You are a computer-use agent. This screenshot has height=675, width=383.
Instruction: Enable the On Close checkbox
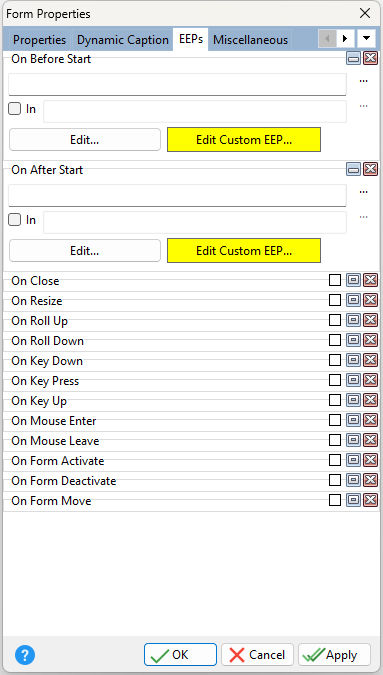pos(335,281)
